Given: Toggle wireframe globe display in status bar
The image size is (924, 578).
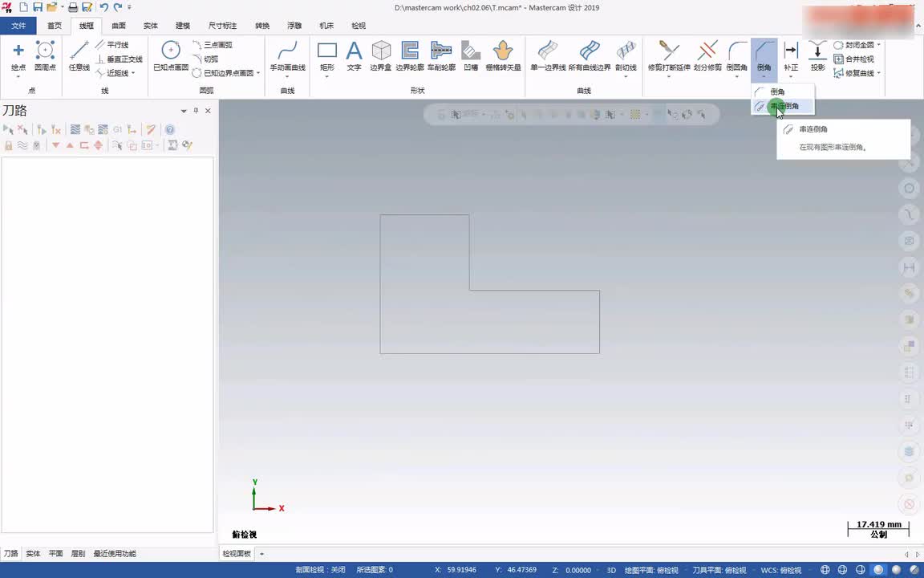Looking at the screenshot, I should (825, 570).
